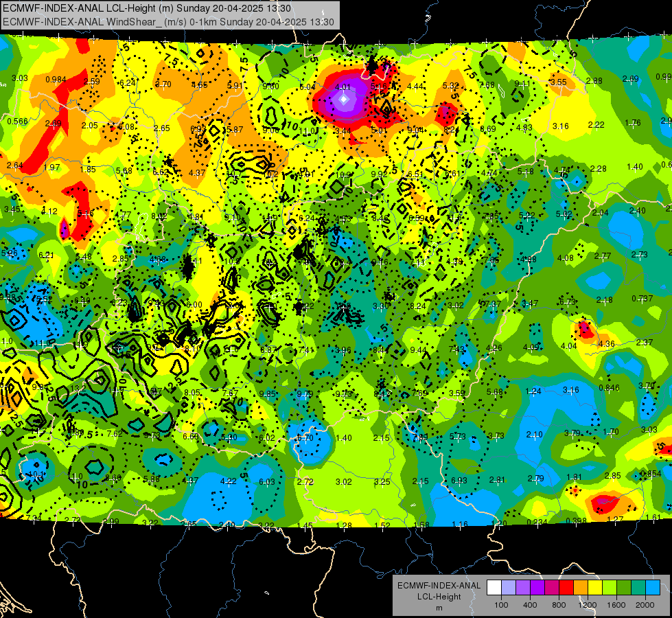Click the wind shear value 5.02
Screen dimensions: 672x618
pyautogui.click(x=564, y=214)
